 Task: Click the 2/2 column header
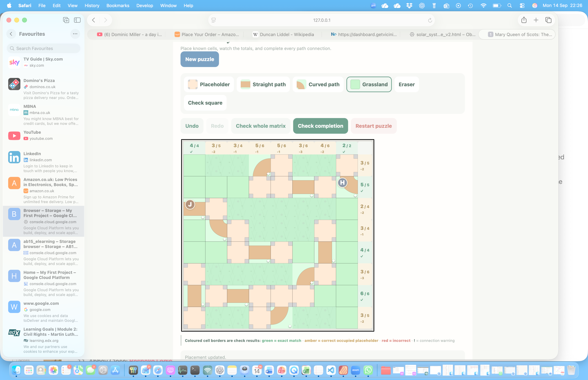(347, 148)
